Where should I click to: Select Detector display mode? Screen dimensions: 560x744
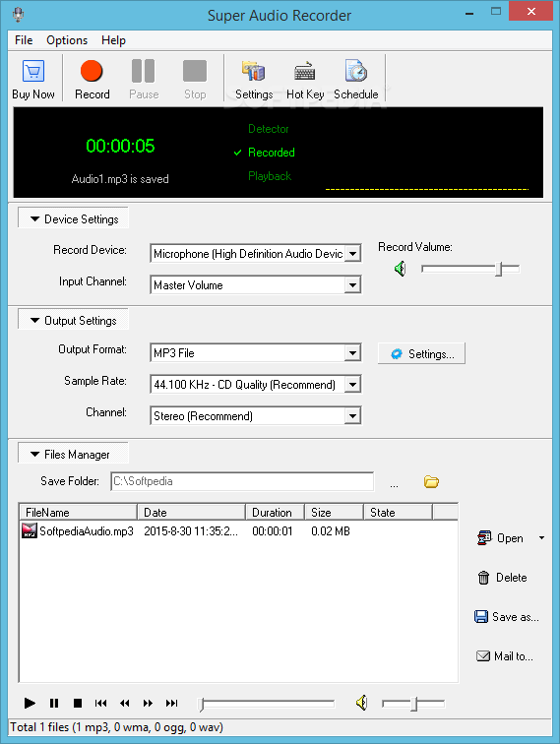pos(268,129)
